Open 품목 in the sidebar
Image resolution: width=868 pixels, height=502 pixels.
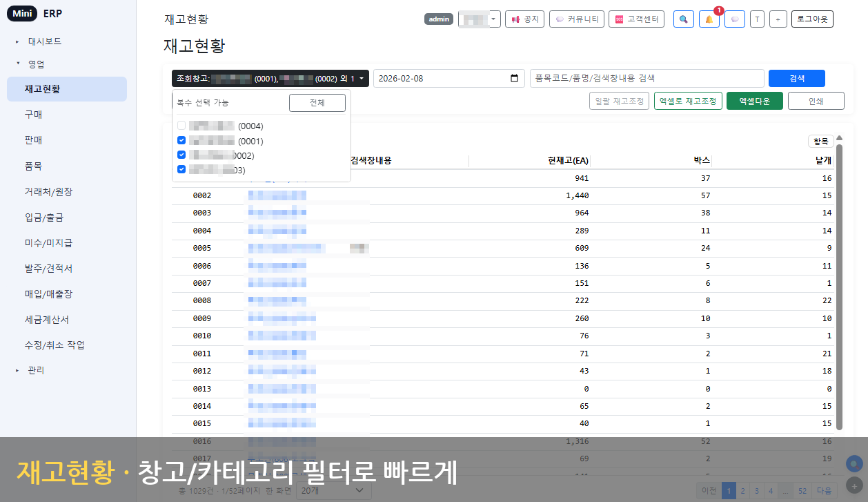(x=67, y=166)
